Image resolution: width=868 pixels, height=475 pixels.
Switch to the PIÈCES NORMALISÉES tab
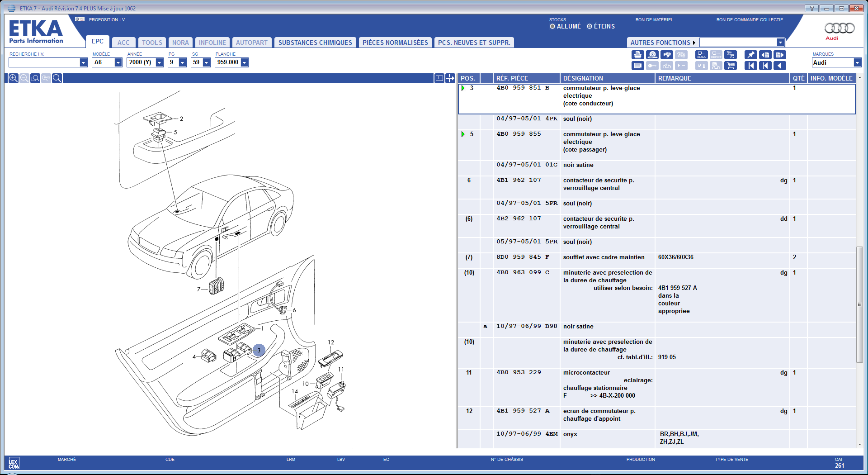pos(395,43)
